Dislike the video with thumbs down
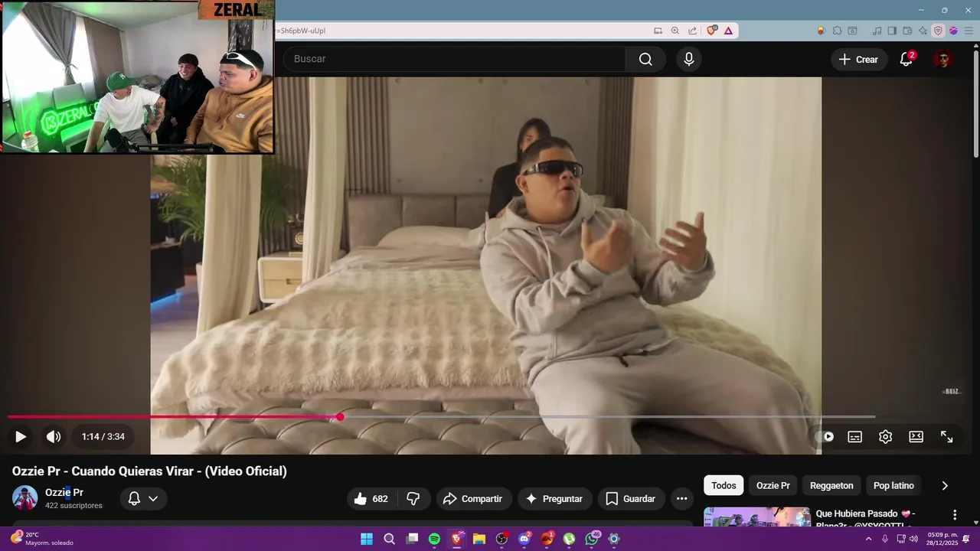This screenshot has height=551, width=980. (x=413, y=499)
